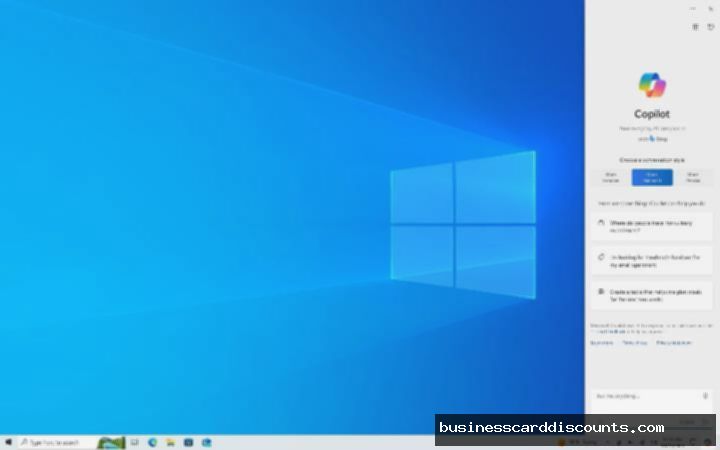Choose the handmade furniture suggestion card
The image size is (720, 450).
[x=652, y=261]
